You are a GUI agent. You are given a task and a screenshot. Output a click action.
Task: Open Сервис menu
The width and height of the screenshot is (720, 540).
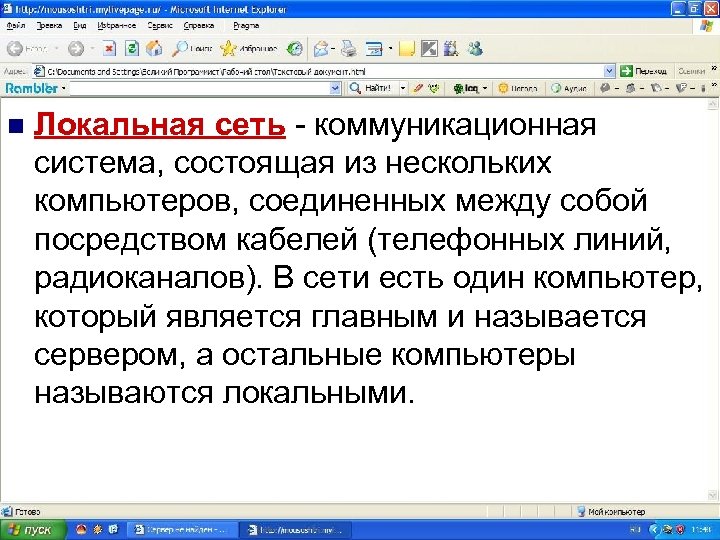click(160, 26)
